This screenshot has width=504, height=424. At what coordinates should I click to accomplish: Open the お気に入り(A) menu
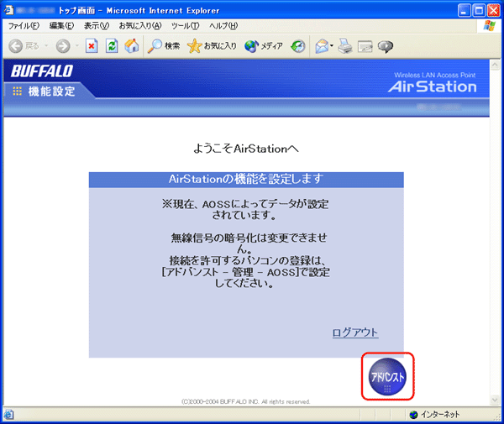[140, 26]
